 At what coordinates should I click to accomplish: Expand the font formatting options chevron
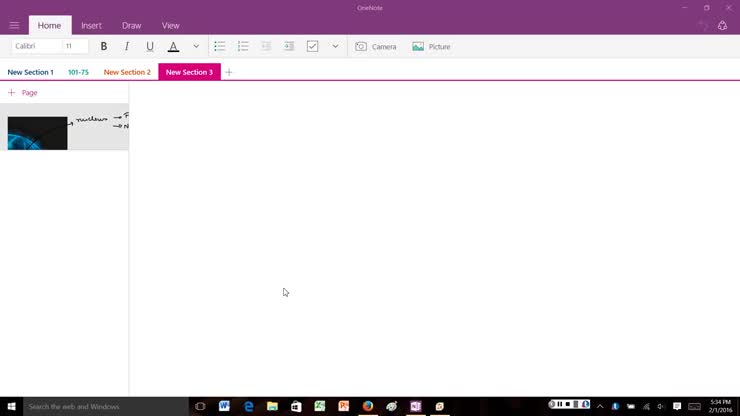[196, 46]
